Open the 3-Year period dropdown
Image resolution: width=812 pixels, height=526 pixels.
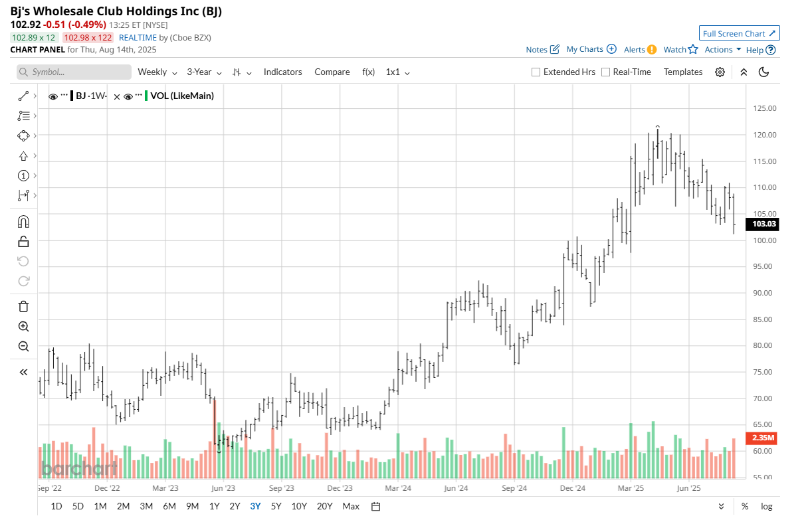[205, 72]
